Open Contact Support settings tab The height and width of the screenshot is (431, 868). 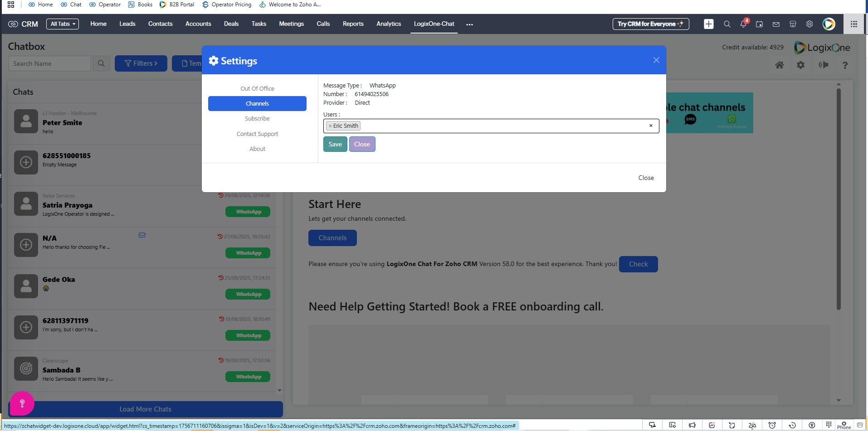coord(257,134)
